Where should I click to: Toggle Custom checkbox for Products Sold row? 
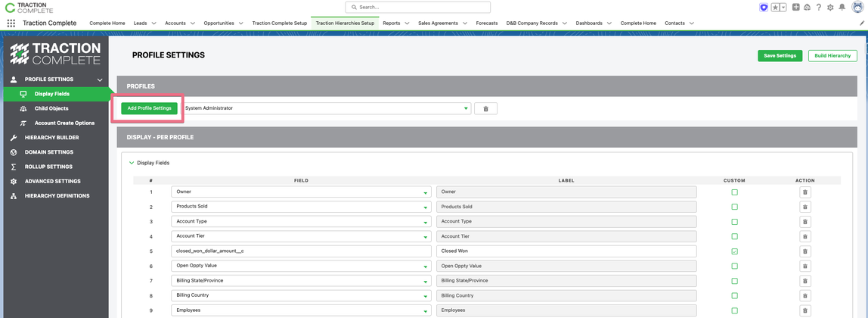coord(735,207)
